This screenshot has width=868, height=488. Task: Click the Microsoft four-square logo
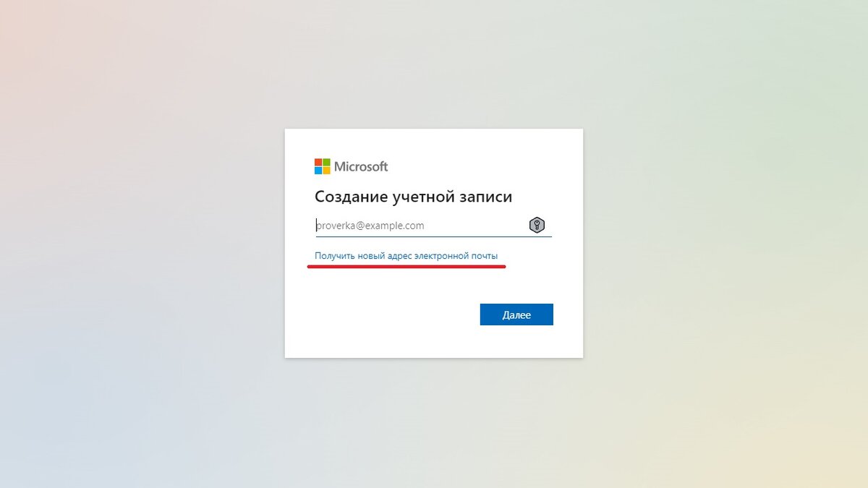coord(322,166)
